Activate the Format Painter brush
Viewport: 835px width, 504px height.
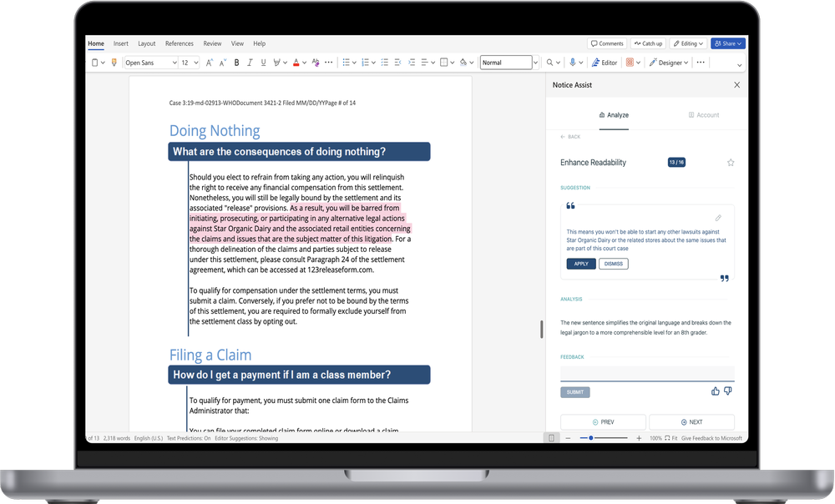(114, 63)
